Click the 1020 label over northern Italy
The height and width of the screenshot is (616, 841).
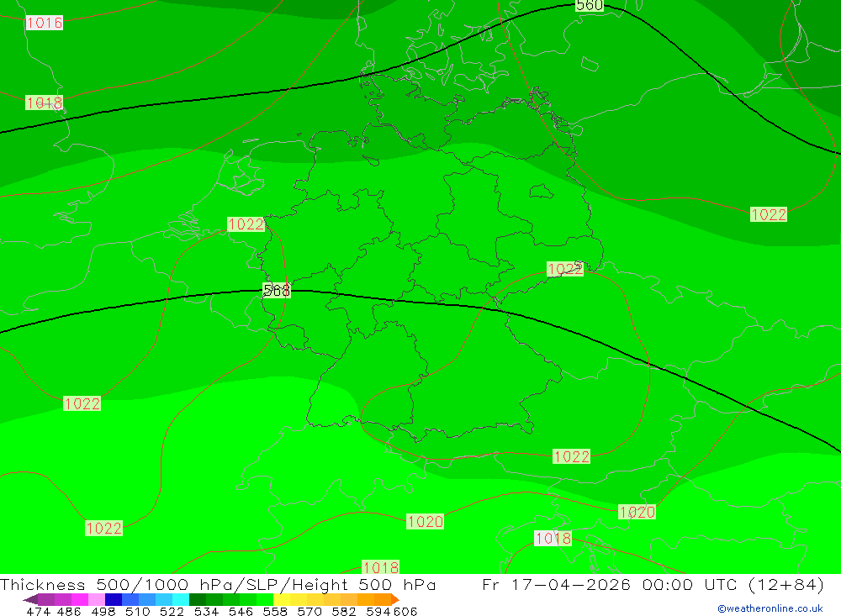coord(425,521)
